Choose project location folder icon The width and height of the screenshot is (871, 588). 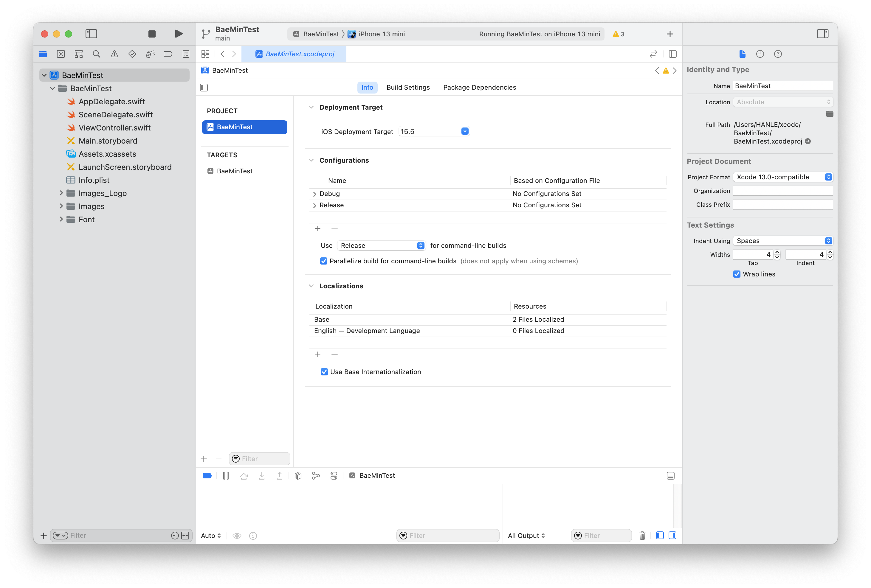point(829,114)
